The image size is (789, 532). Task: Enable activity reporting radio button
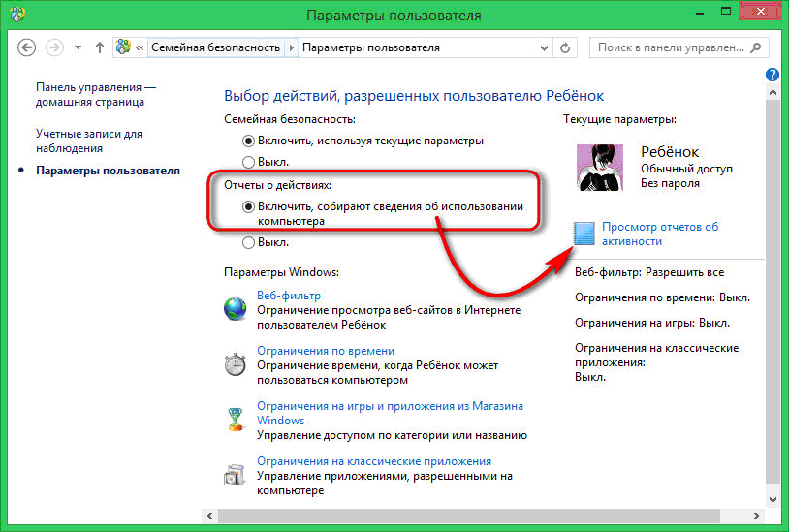pos(248,206)
